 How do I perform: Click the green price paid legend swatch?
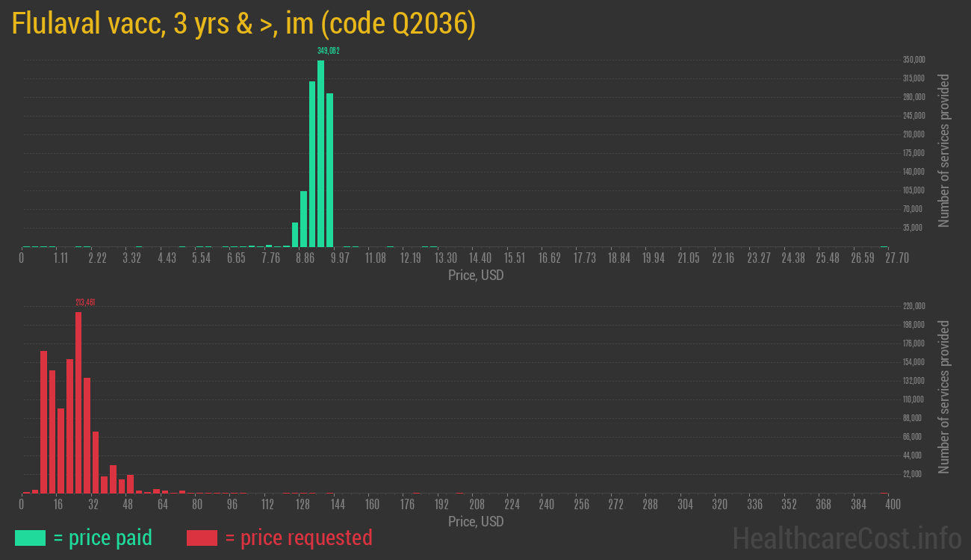point(30,538)
